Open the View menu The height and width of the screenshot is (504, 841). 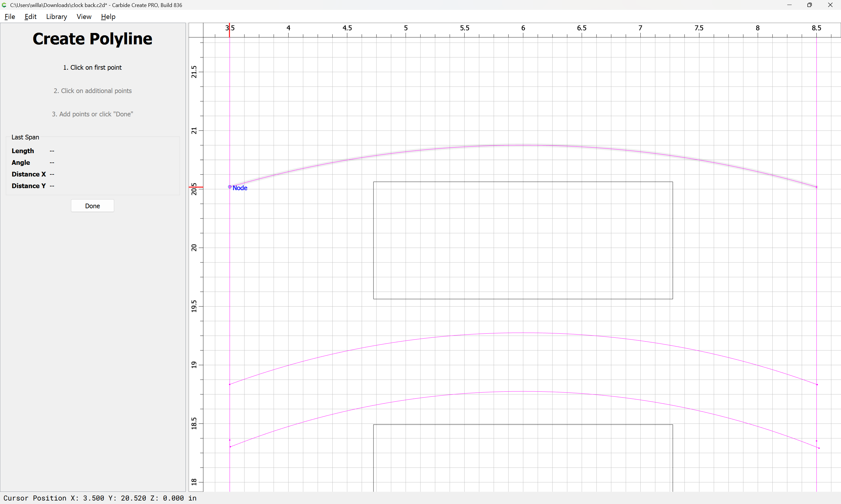click(x=84, y=17)
